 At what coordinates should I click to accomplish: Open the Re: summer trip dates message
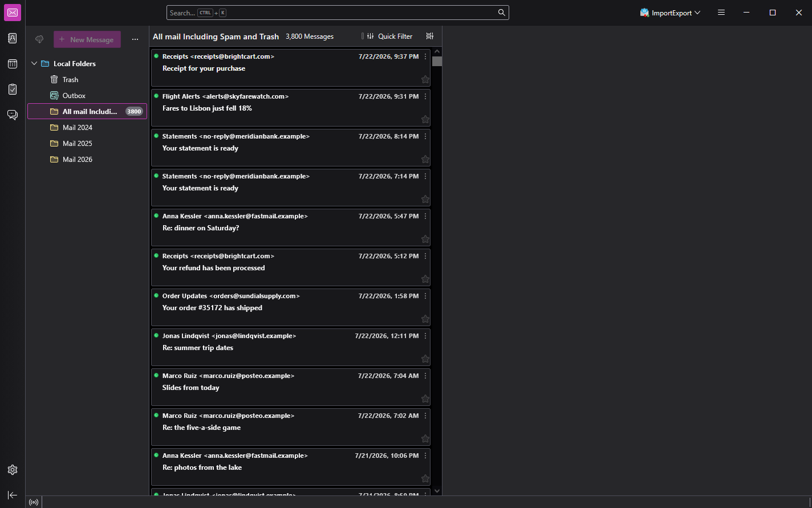click(291, 347)
